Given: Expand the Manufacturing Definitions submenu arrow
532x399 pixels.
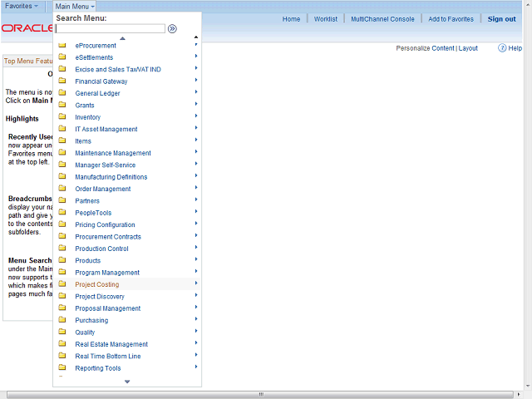Looking at the screenshot, I should pos(196,175).
